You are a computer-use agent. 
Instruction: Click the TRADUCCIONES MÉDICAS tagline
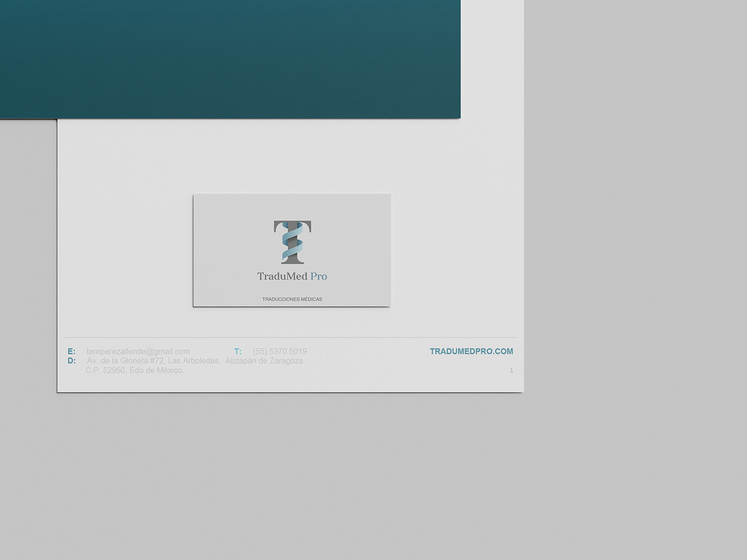pos(292,299)
